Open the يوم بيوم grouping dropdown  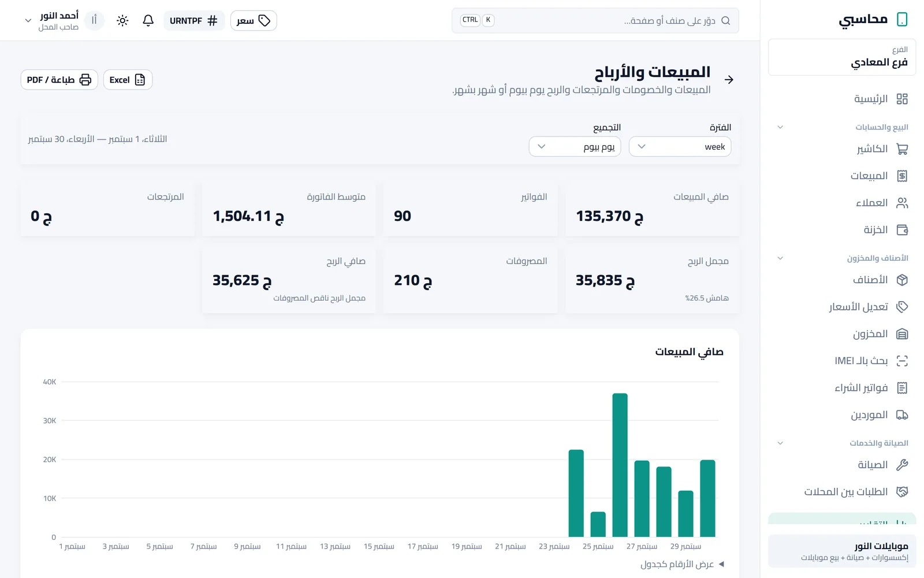(x=575, y=147)
